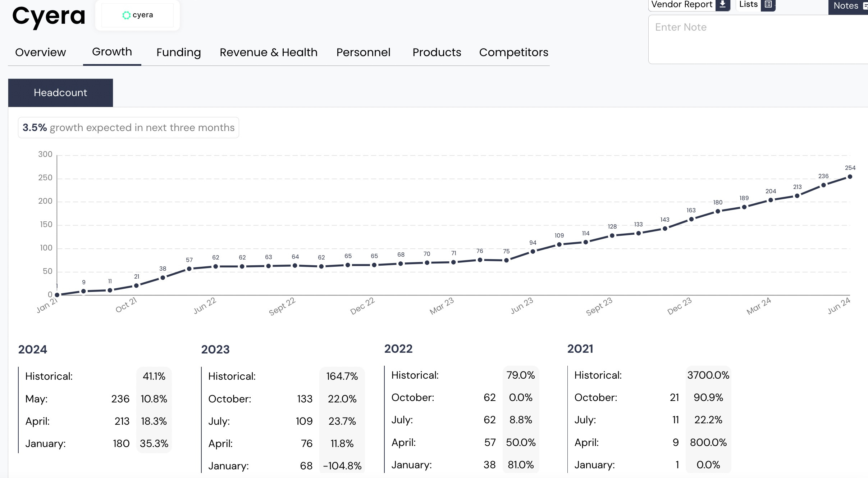The image size is (868, 478).
Task: Open the Competitors tab
Action: (x=513, y=53)
